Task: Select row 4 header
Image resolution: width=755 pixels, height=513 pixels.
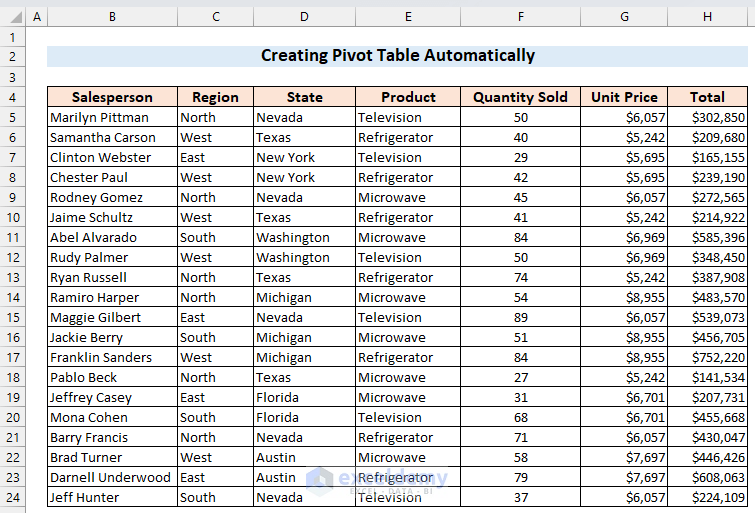Action: click(13, 97)
